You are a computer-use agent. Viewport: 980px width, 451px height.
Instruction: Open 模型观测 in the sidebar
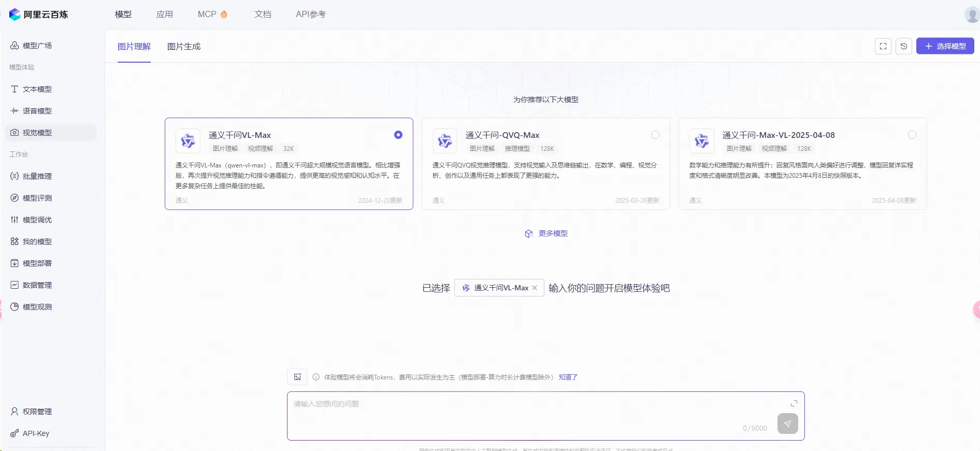[51, 307]
